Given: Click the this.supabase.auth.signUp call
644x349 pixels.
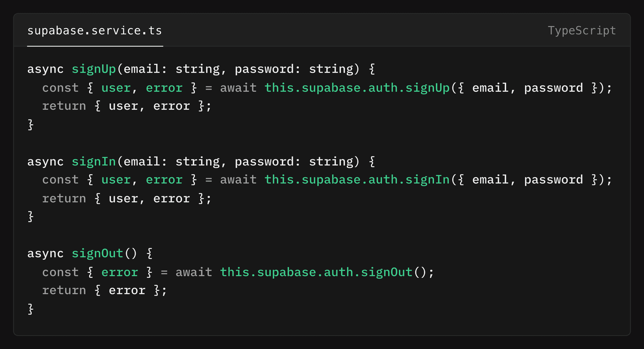Looking at the screenshot, I should tap(357, 88).
